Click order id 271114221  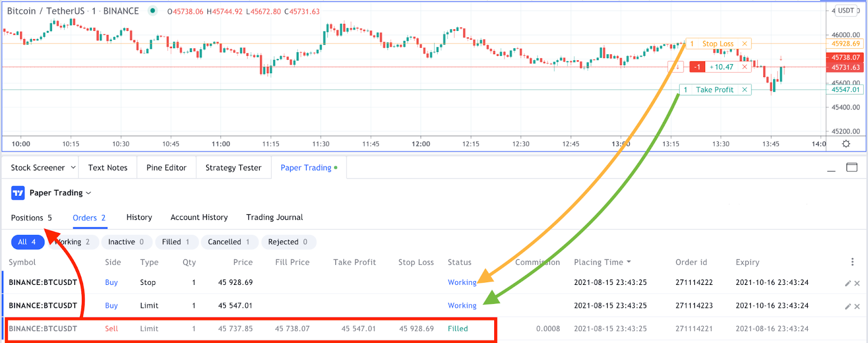(694, 328)
